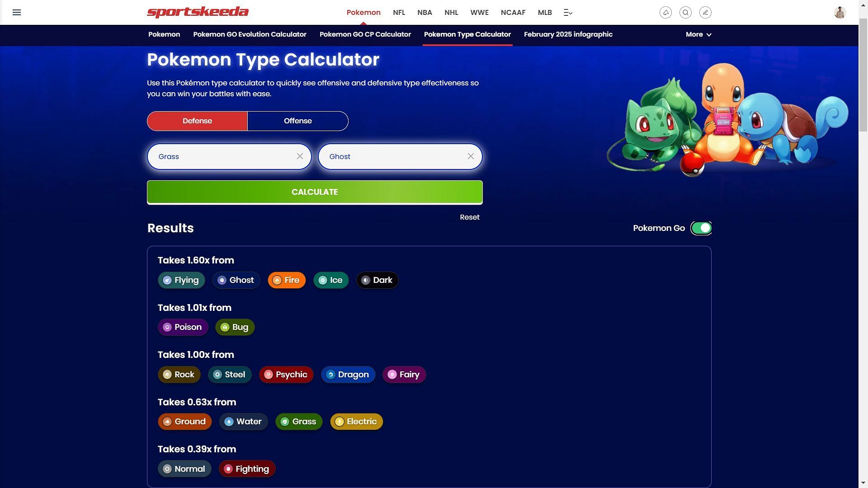868x488 pixels.
Task: Switch to the Defense tab
Action: pyautogui.click(x=197, y=120)
